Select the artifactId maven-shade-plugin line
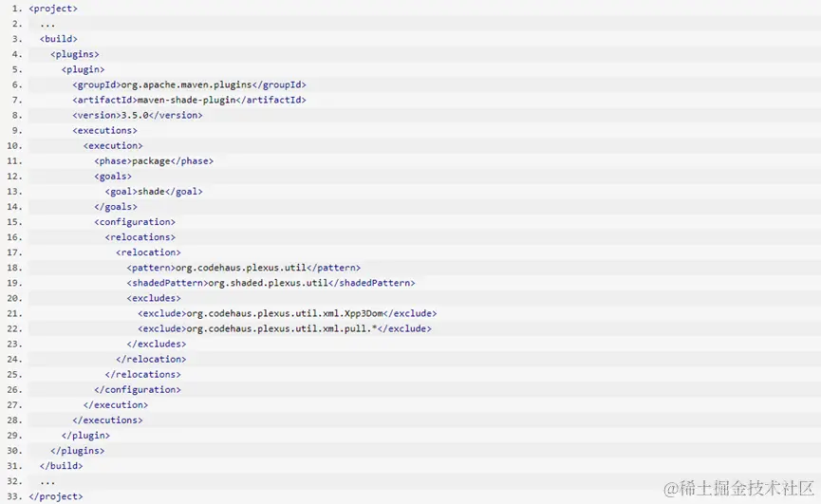The width and height of the screenshot is (821, 504). point(189,100)
